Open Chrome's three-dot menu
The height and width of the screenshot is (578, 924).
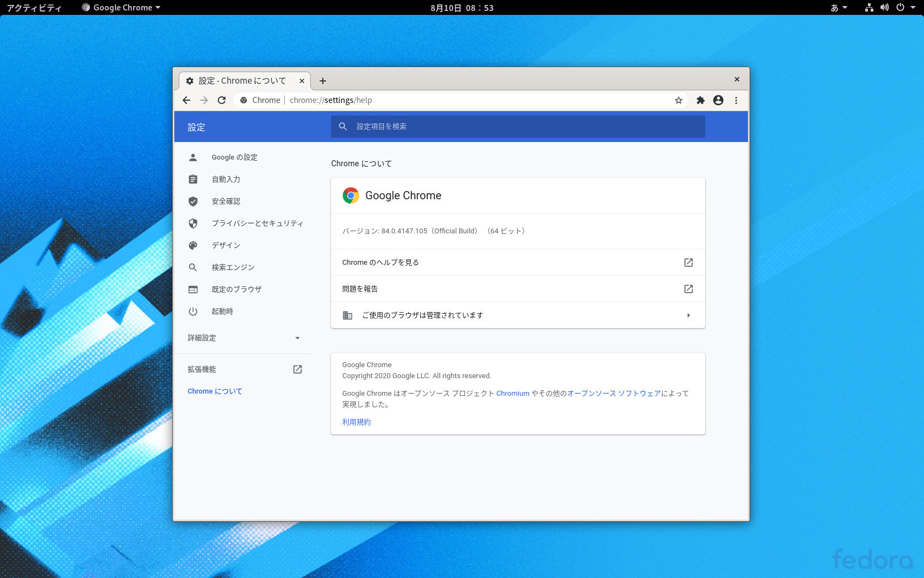(736, 100)
